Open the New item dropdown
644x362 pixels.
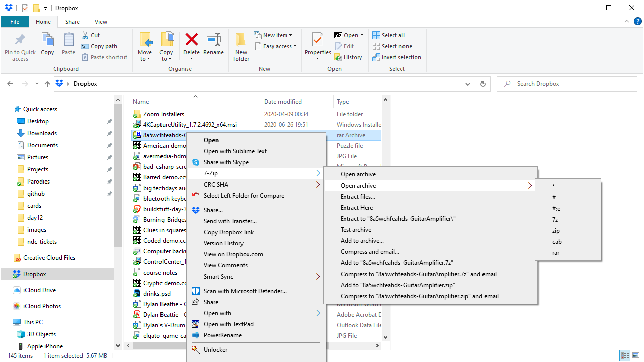(x=274, y=35)
